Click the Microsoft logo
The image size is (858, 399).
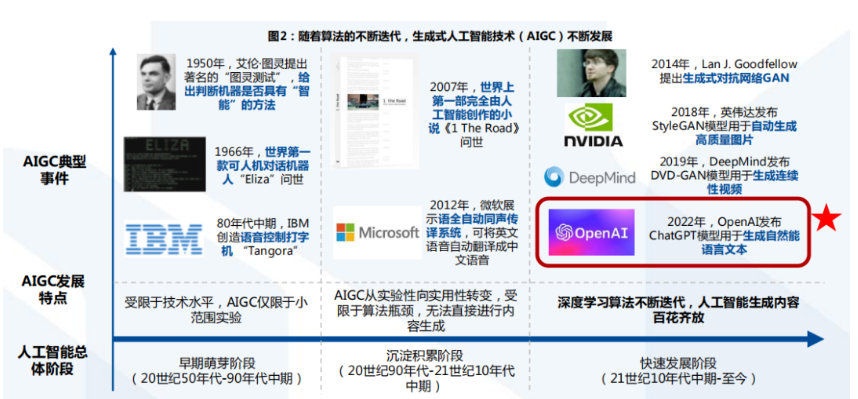tap(378, 233)
